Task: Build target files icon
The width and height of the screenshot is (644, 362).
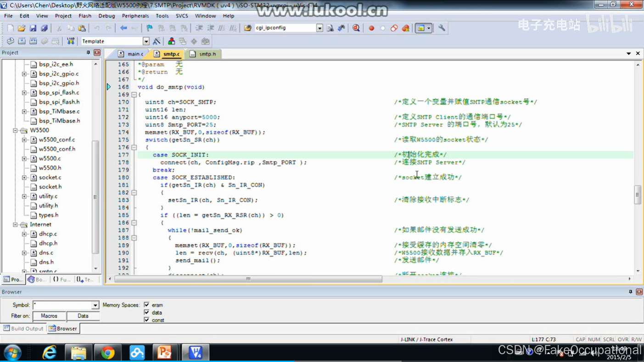Action: 22,41
